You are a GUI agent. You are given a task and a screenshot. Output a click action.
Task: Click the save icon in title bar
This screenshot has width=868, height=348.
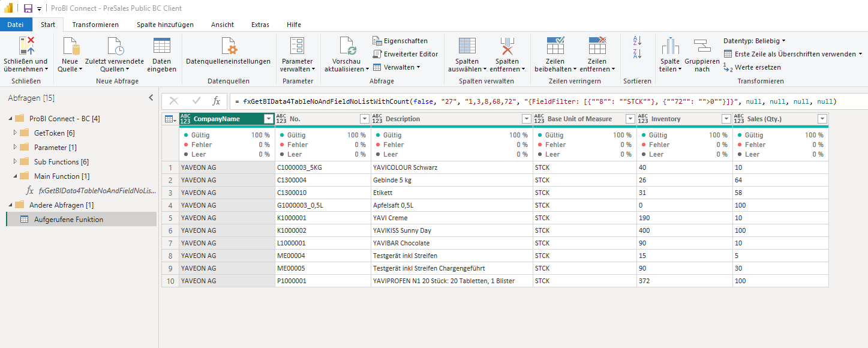[28, 8]
